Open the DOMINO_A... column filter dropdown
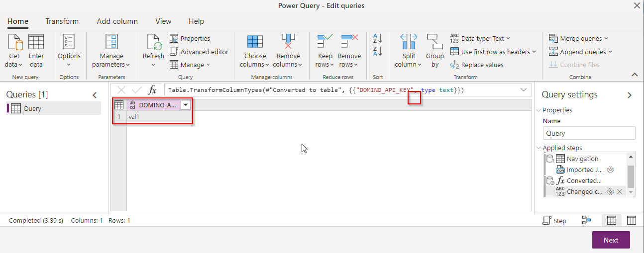Viewport: 644px width, 253px height. [x=185, y=105]
